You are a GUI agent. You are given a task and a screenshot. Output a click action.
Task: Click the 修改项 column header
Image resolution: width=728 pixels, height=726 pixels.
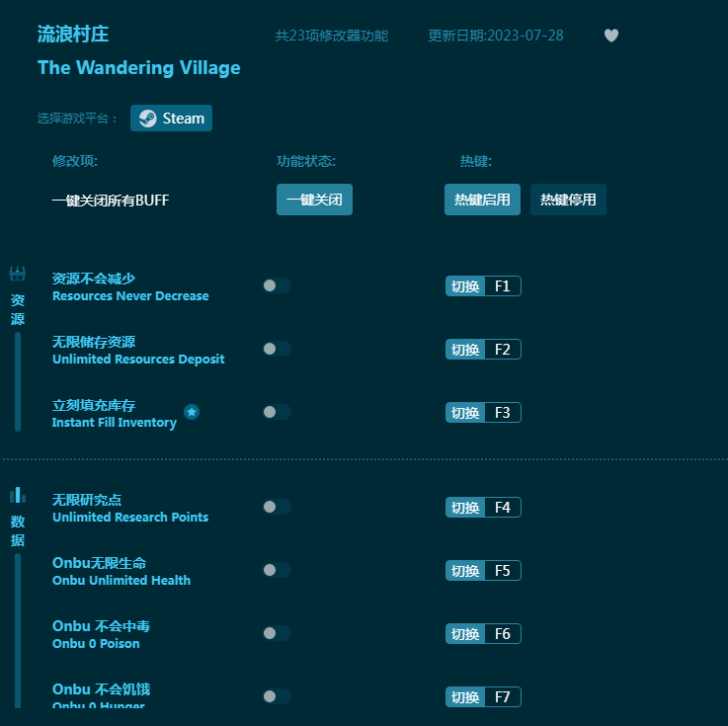point(75,161)
